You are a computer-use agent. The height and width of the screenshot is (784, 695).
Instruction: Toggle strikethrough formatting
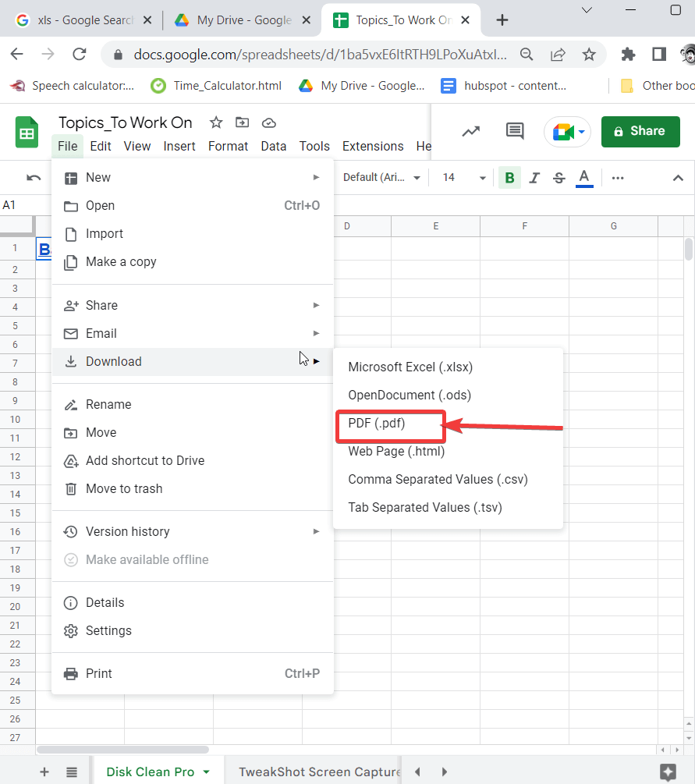pyautogui.click(x=559, y=178)
